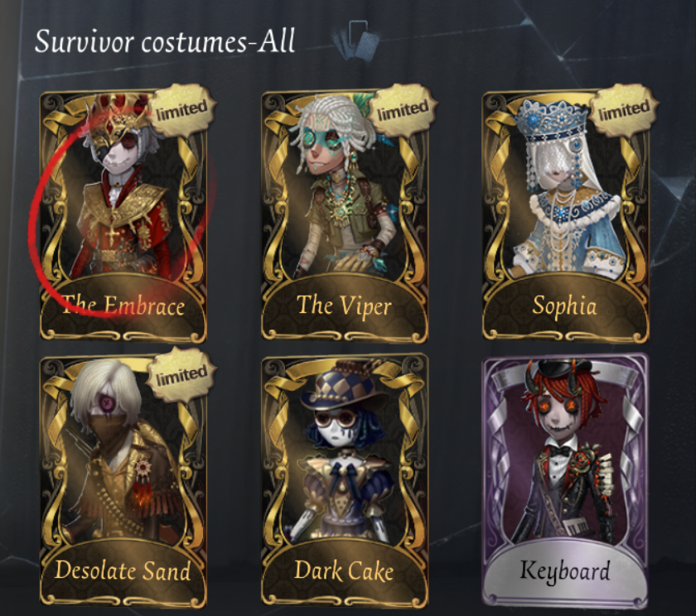Image resolution: width=696 pixels, height=616 pixels.
Task: Pick the purple Keyboard costume card
Action: [x=565, y=481]
